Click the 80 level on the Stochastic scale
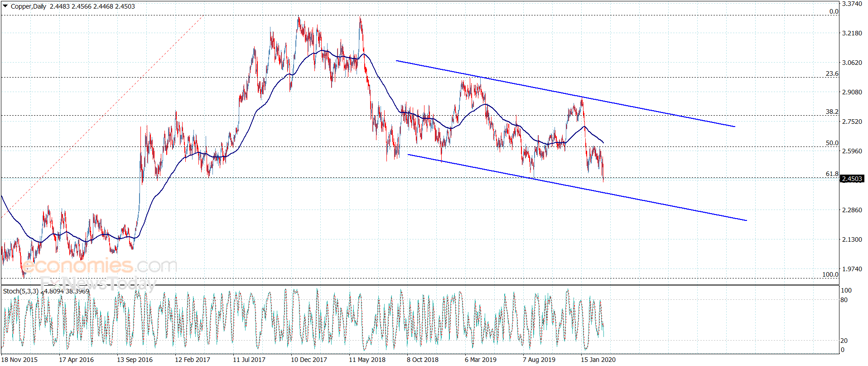Image resolution: width=868 pixels, height=366 pixels. point(844,300)
